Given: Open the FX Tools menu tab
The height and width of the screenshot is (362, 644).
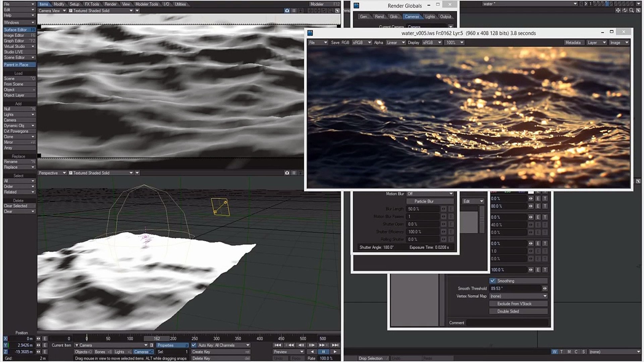Looking at the screenshot, I should pos(92,4).
